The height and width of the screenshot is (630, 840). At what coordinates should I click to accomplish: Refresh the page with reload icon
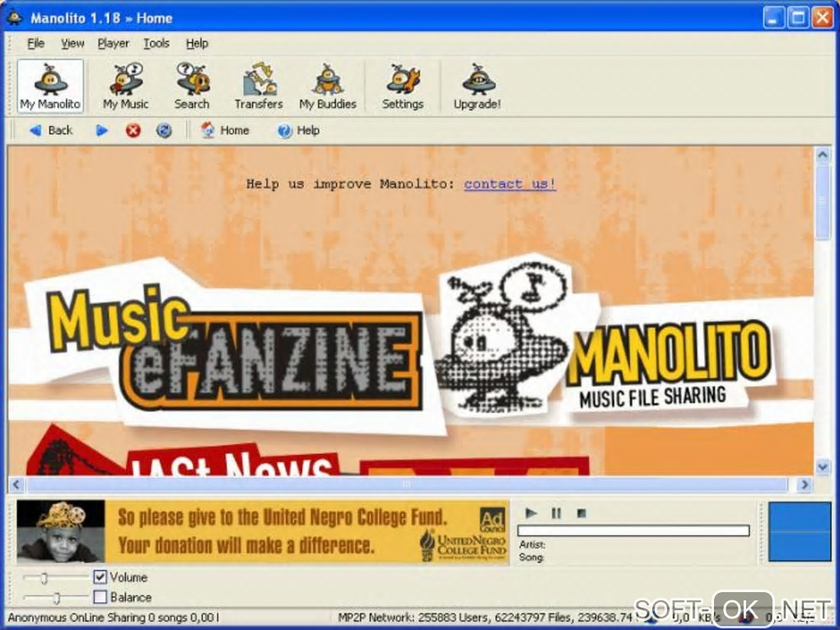(x=164, y=130)
